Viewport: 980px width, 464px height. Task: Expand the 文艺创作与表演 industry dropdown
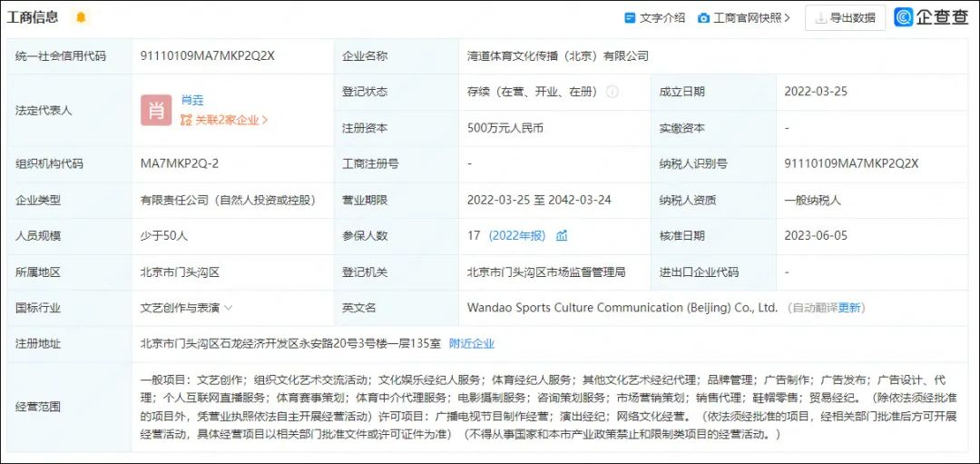coord(228,308)
